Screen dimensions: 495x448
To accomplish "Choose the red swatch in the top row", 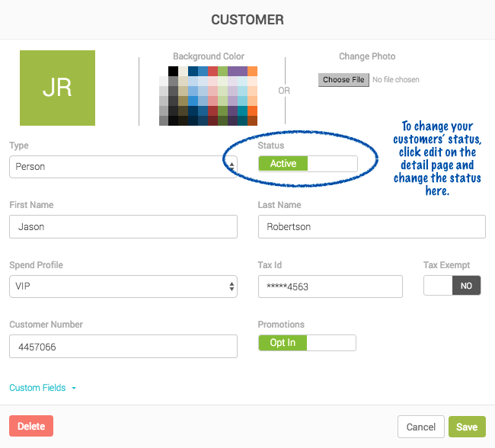I will click(213, 72).
